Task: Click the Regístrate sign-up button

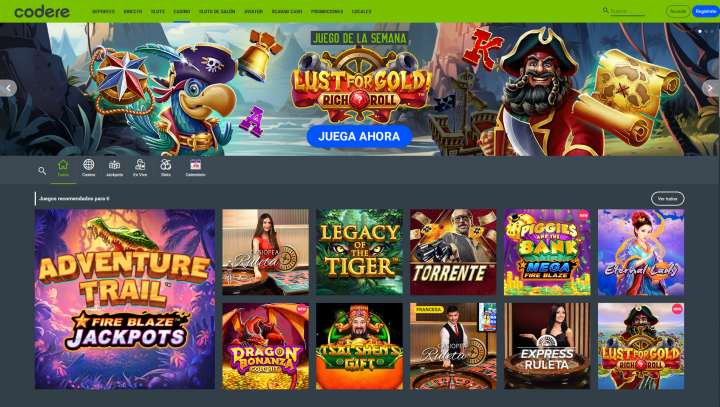Action: (706, 11)
